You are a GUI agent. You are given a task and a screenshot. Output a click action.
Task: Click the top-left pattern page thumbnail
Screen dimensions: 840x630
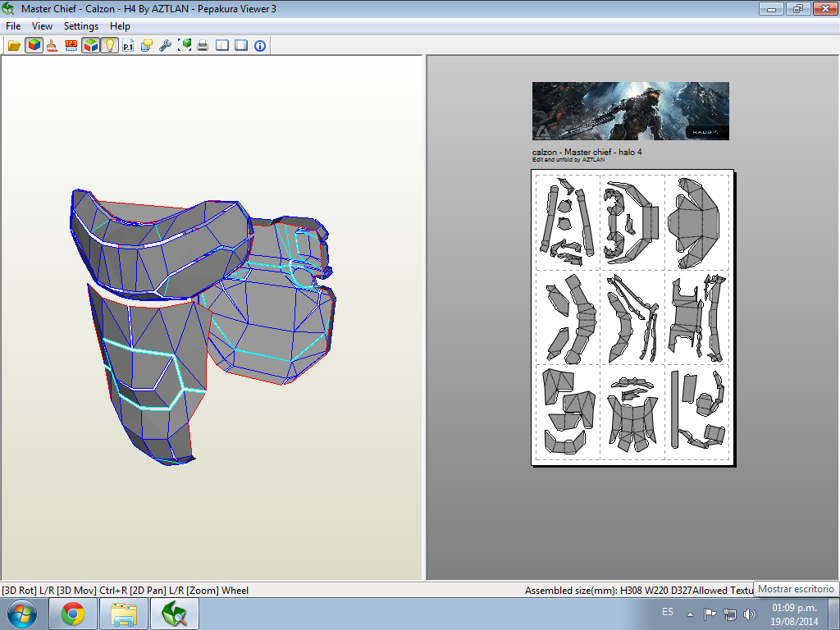click(568, 222)
